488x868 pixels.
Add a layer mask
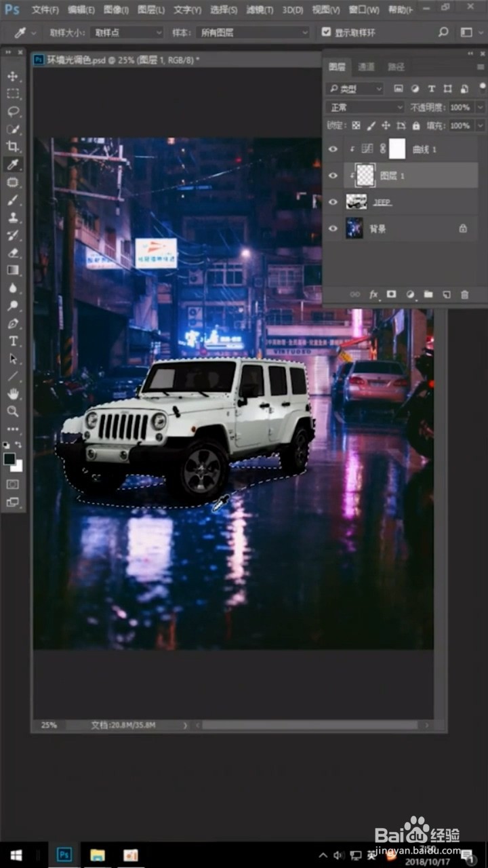[x=391, y=294]
